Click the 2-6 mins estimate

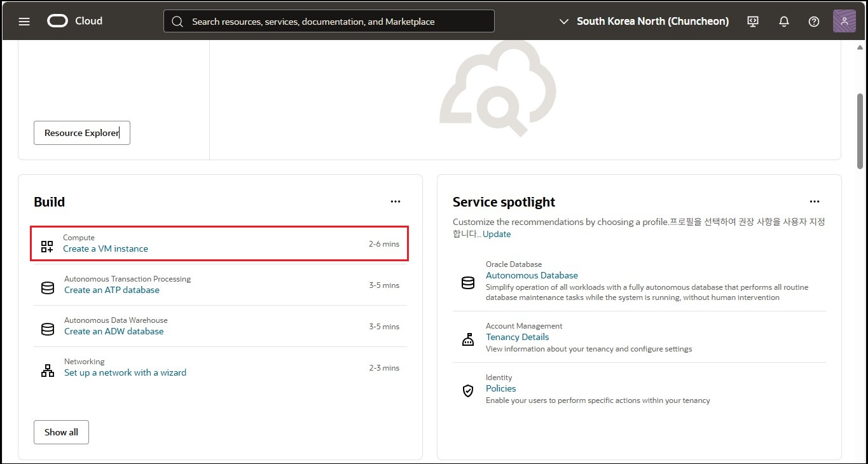(384, 244)
